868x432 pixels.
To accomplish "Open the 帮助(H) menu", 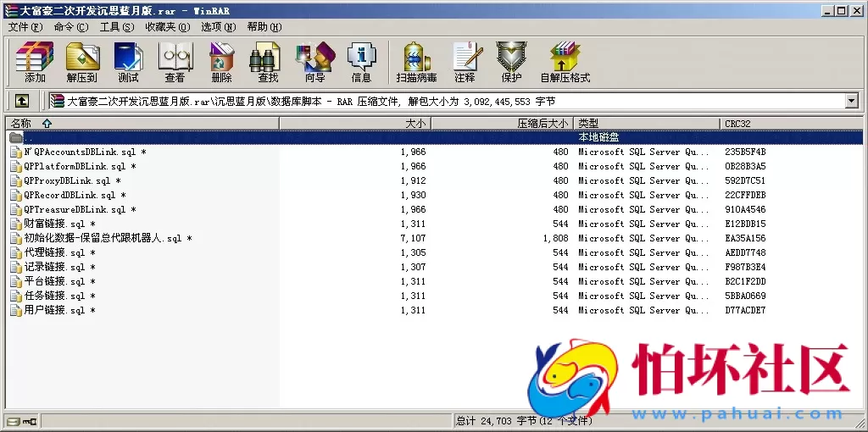I will pos(264,27).
